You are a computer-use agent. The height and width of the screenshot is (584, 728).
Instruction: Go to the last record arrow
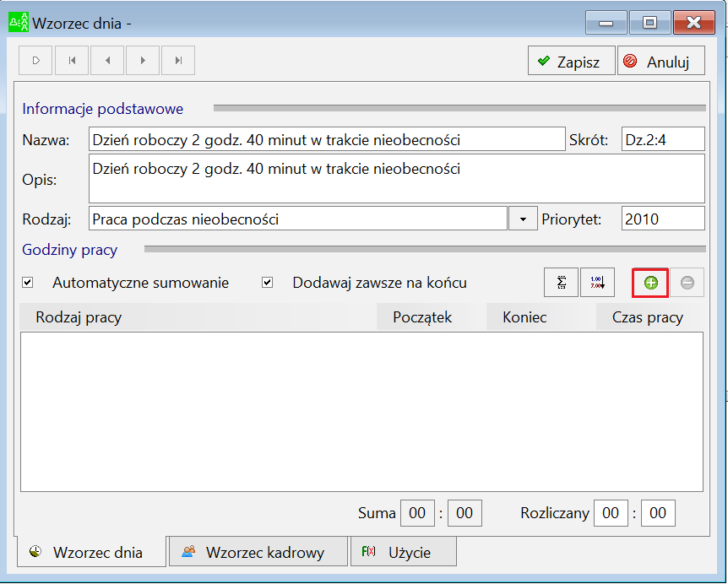point(178,60)
